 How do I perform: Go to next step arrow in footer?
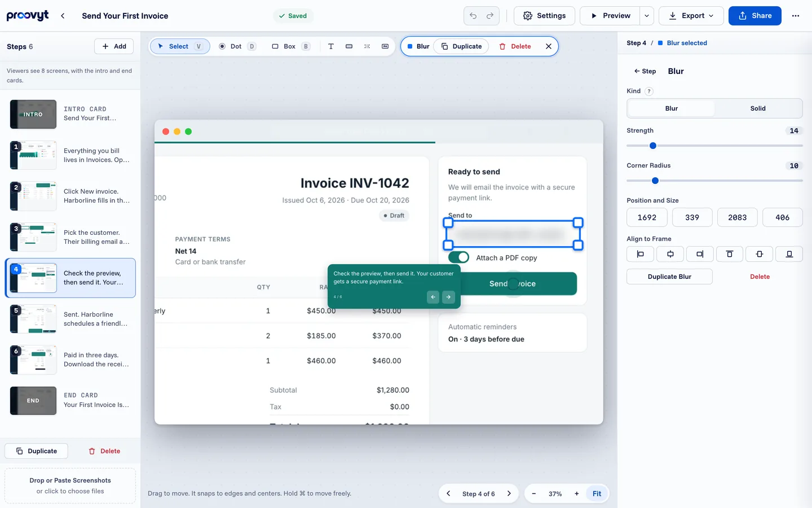click(x=509, y=493)
